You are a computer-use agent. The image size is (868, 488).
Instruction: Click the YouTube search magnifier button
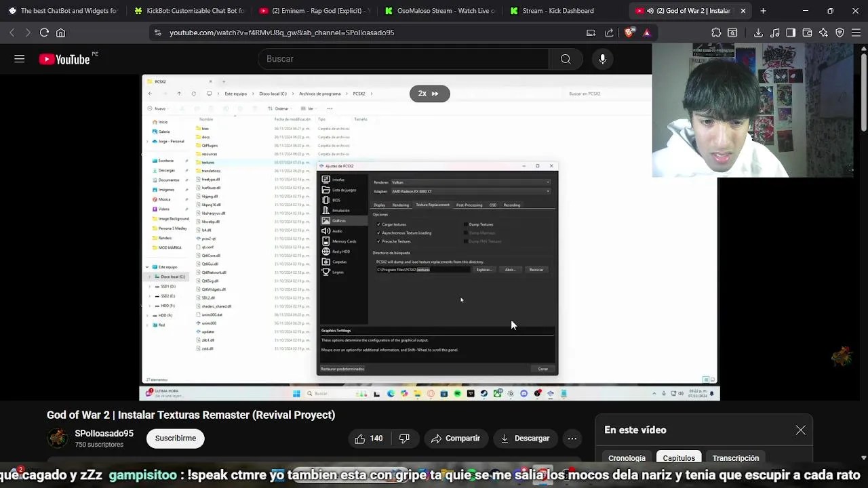coord(566,59)
